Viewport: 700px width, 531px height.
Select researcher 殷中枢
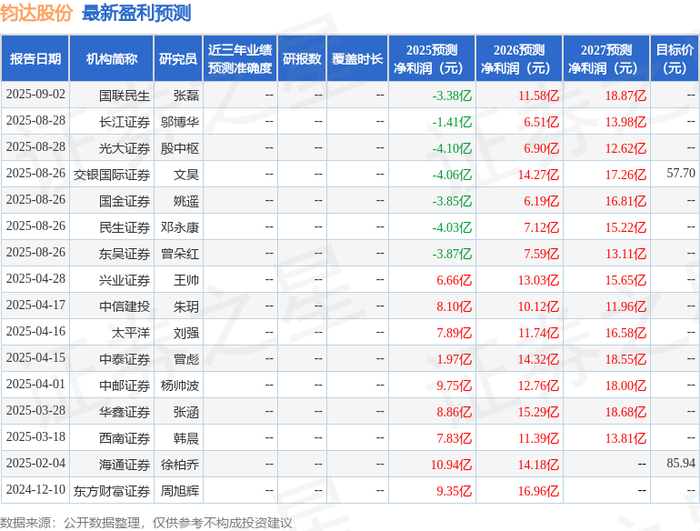(x=180, y=148)
